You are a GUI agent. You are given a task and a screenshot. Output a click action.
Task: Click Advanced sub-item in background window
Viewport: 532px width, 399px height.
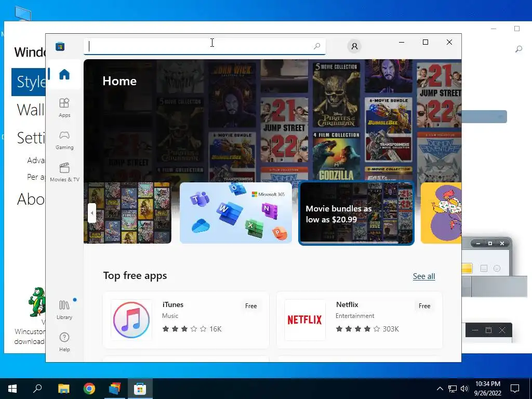[36, 160]
